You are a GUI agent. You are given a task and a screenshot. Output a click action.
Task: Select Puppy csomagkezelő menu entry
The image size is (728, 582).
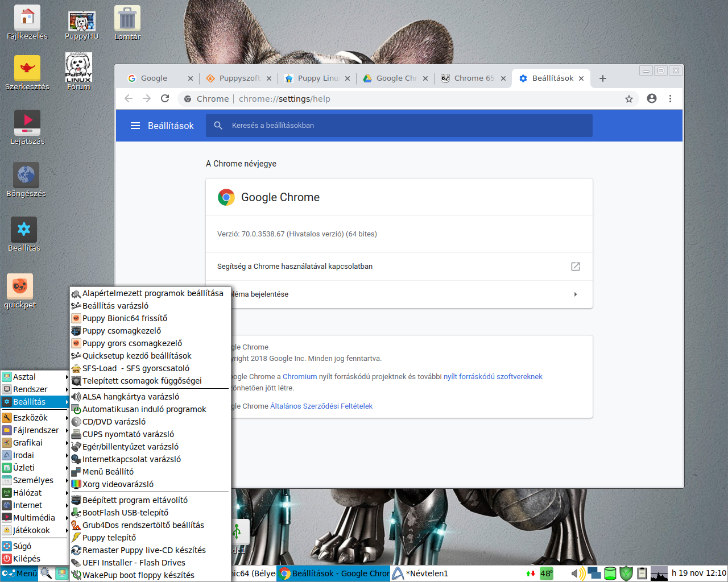(150, 331)
